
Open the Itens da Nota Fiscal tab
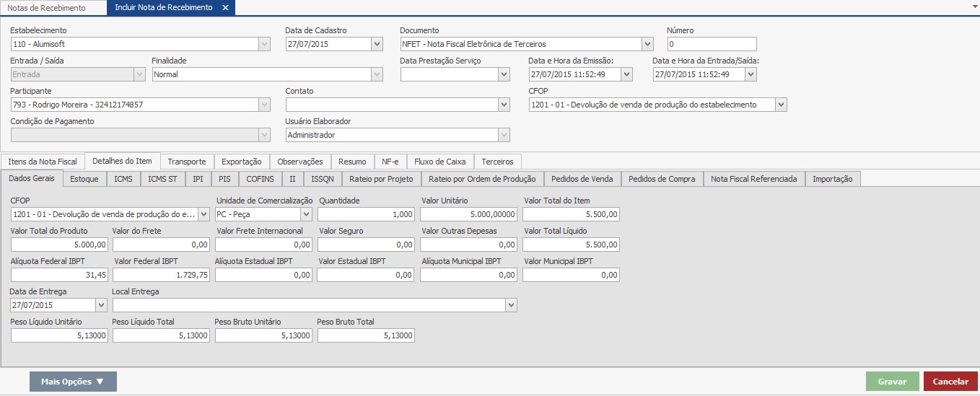[43, 162]
